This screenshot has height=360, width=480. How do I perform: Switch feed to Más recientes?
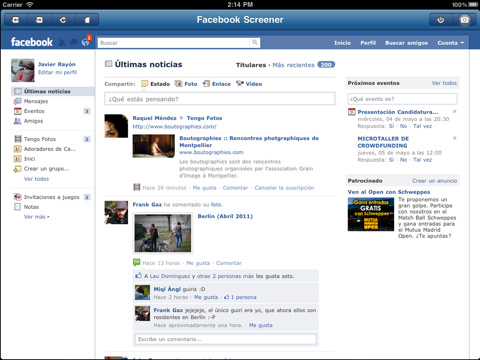click(293, 65)
